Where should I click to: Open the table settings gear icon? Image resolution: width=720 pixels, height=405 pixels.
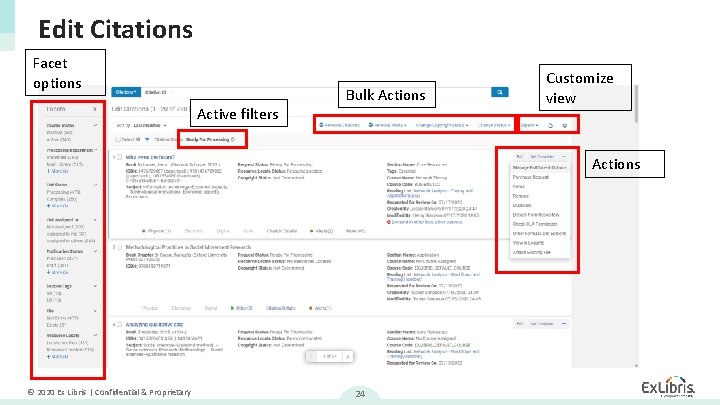pyautogui.click(x=565, y=125)
